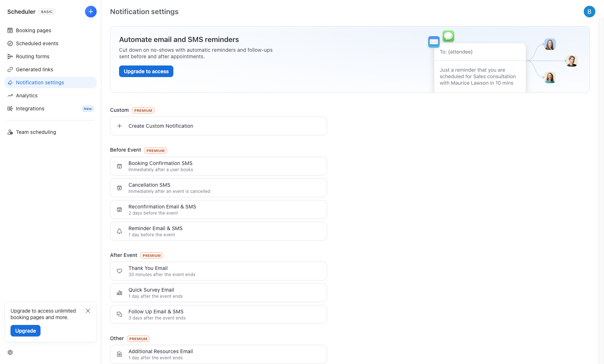Screen dimensions: 604x364
Task: Click Reconfirmation Email & SMS icon
Action: (x=119, y=209)
